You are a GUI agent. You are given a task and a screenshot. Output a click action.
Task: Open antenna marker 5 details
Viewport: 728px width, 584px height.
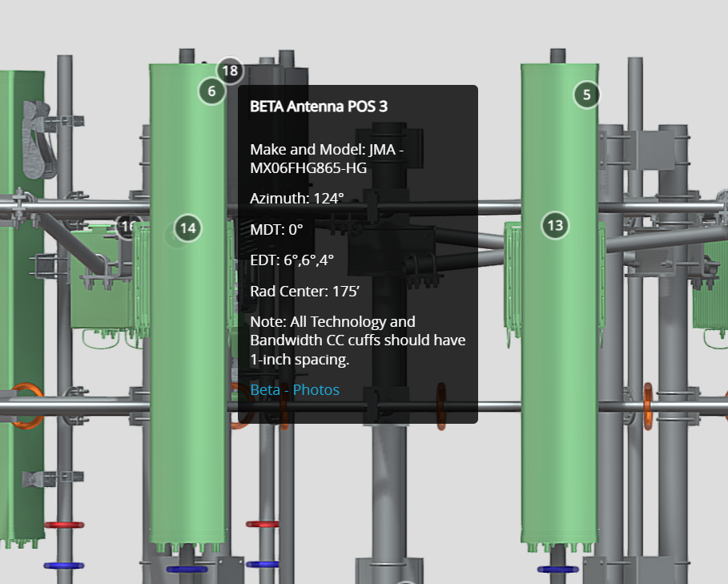[585, 95]
